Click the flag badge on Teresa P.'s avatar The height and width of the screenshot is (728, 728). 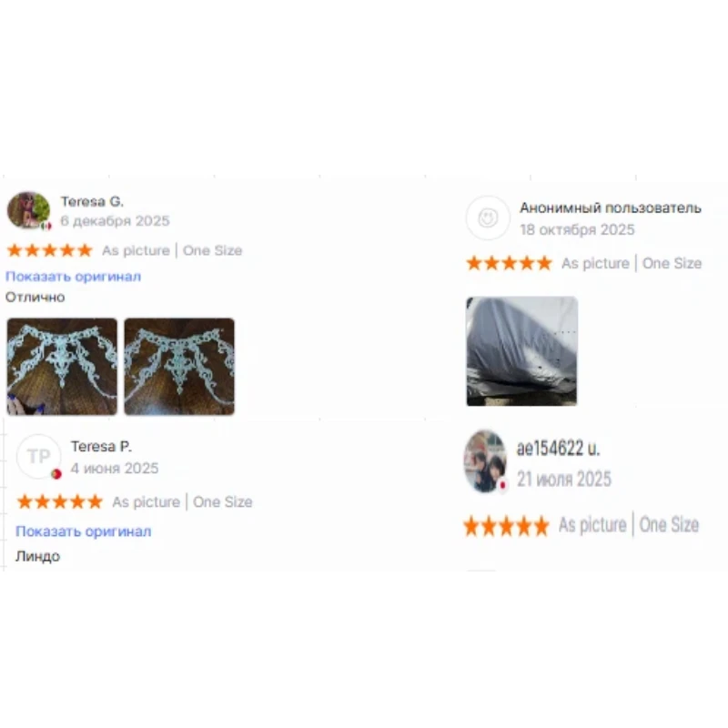click(x=56, y=474)
